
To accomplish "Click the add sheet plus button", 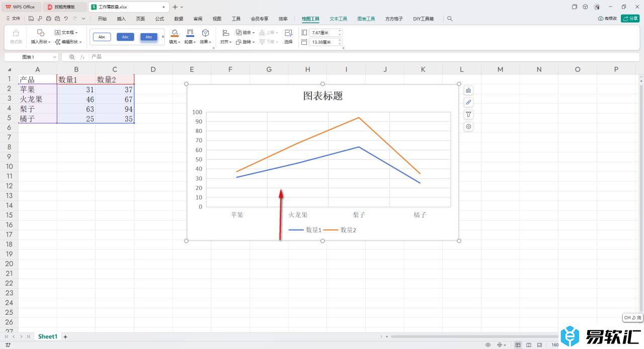I will (65, 336).
